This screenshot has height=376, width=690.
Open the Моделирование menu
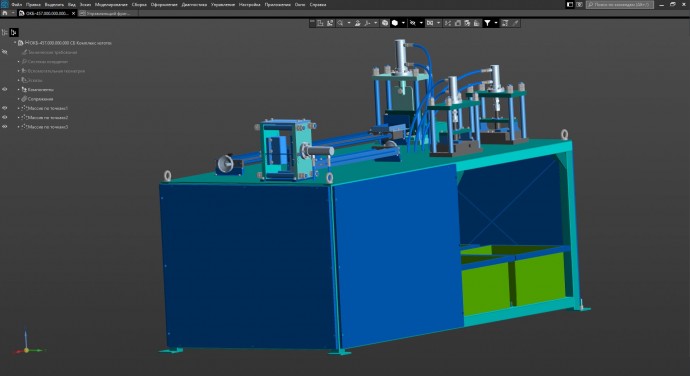(x=111, y=4)
